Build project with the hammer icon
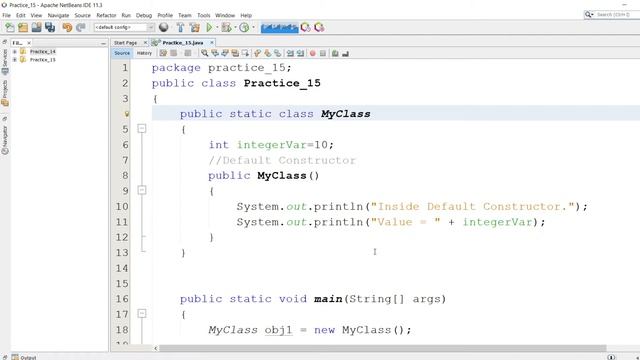The height and width of the screenshot is (360, 640). click(180, 27)
